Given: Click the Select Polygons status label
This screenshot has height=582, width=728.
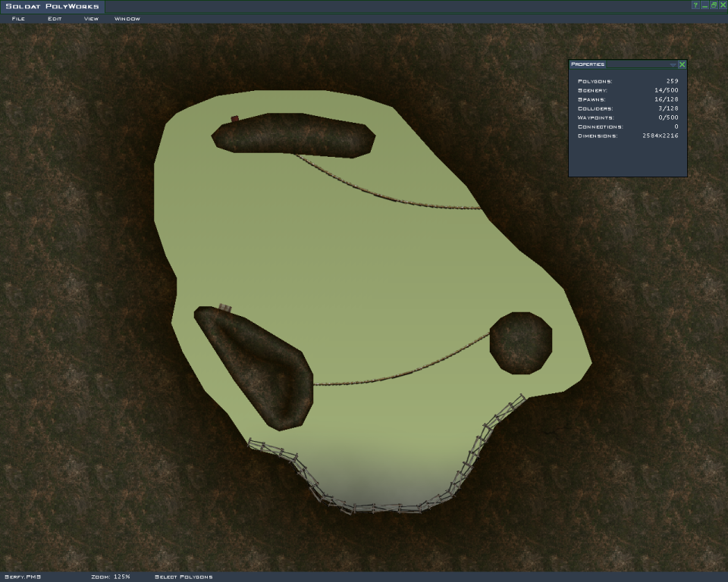Looking at the screenshot, I should pyautogui.click(x=184, y=577).
